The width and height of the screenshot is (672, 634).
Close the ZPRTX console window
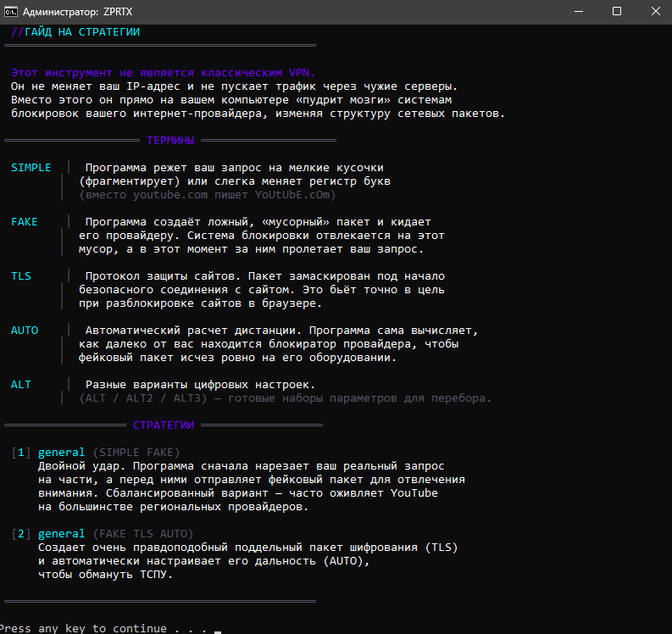tap(655, 12)
